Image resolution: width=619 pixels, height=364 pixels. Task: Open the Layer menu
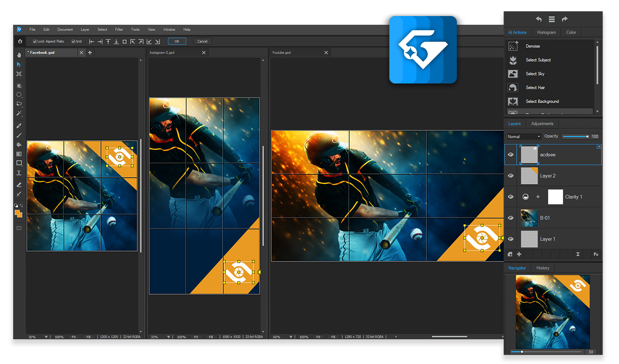[85, 30]
